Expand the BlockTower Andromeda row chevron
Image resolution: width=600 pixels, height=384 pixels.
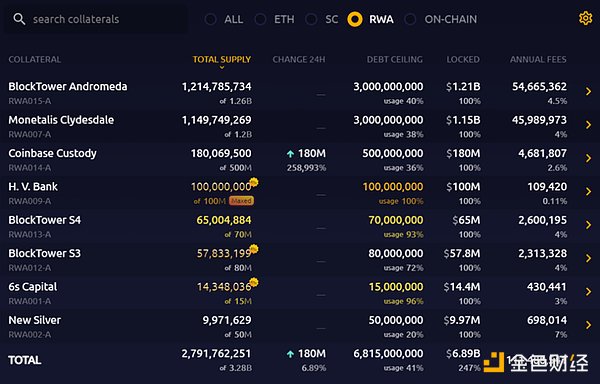(589, 91)
